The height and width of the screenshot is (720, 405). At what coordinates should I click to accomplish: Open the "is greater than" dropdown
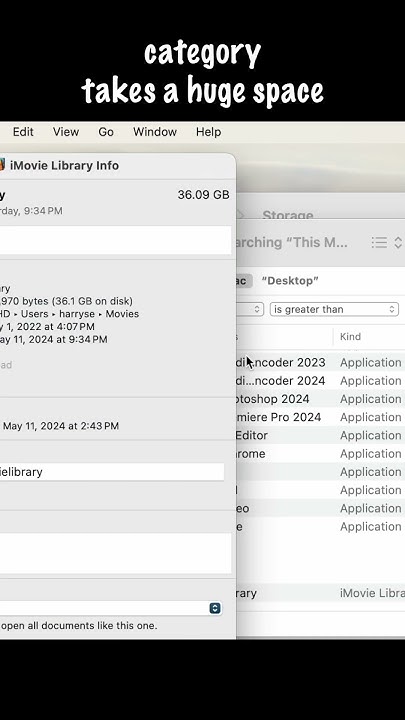334,309
